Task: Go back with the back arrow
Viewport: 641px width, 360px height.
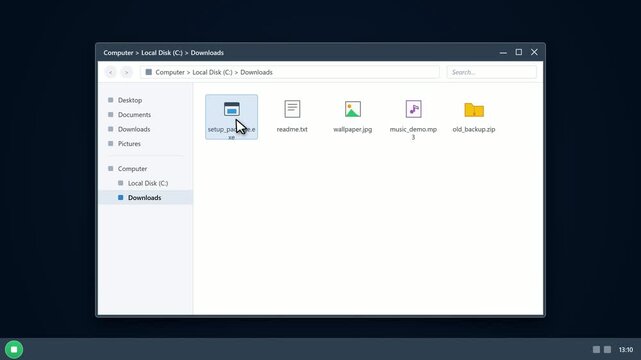Action: 110,72
